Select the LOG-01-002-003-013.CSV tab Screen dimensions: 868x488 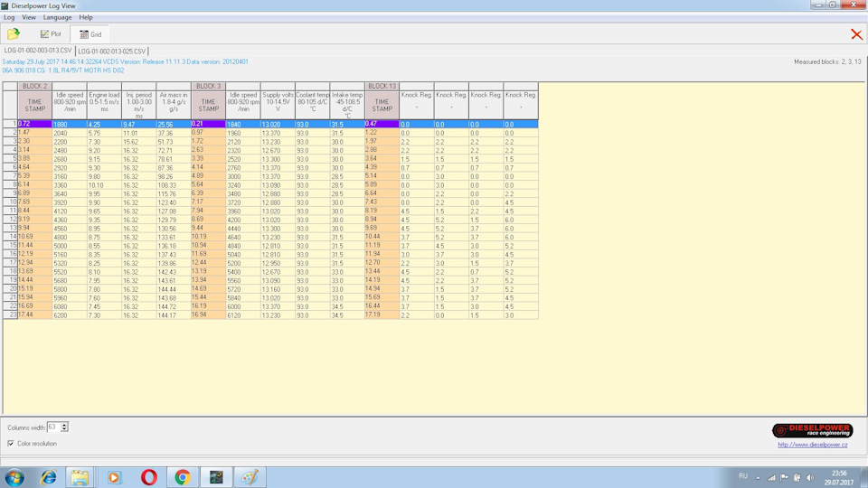[x=38, y=51]
